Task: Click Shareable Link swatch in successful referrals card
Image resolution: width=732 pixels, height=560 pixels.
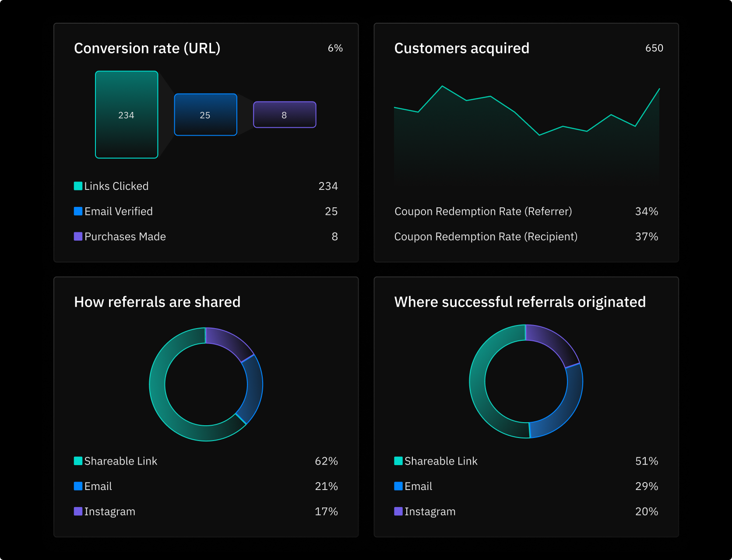Action: coord(398,461)
